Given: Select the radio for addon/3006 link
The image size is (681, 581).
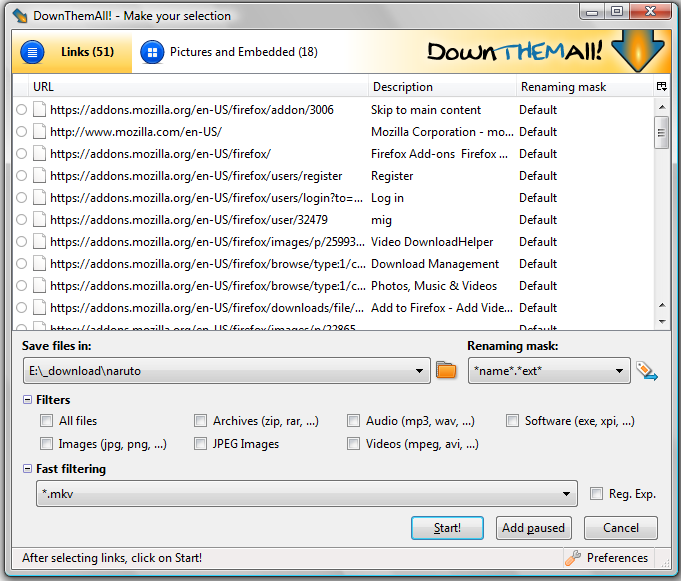Looking at the screenshot, I should (x=21, y=109).
